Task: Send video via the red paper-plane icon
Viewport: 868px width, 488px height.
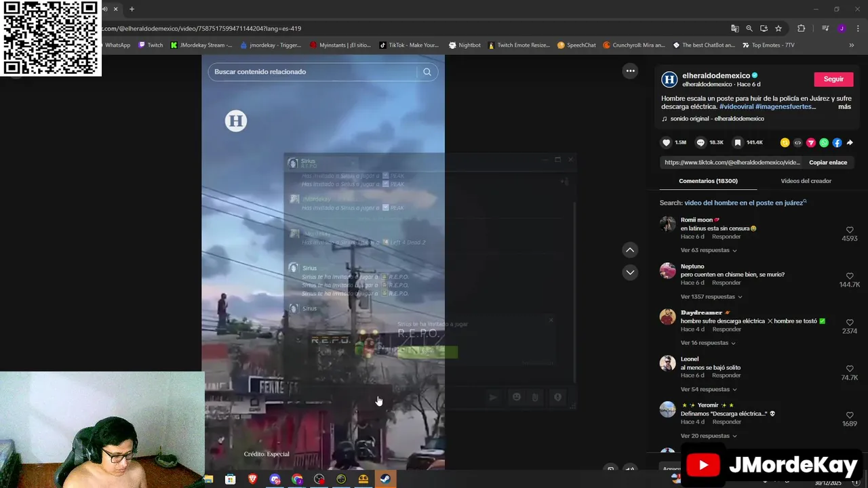Action: point(810,142)
